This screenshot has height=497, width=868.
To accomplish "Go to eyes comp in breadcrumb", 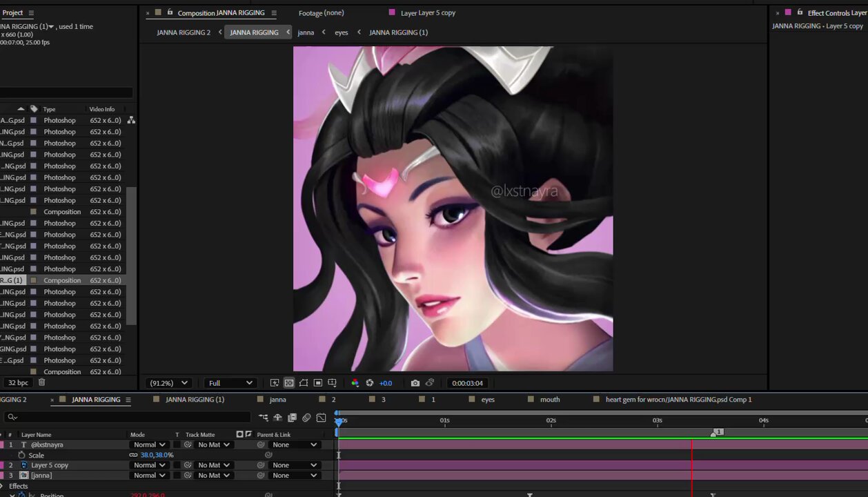I will 342,32.
